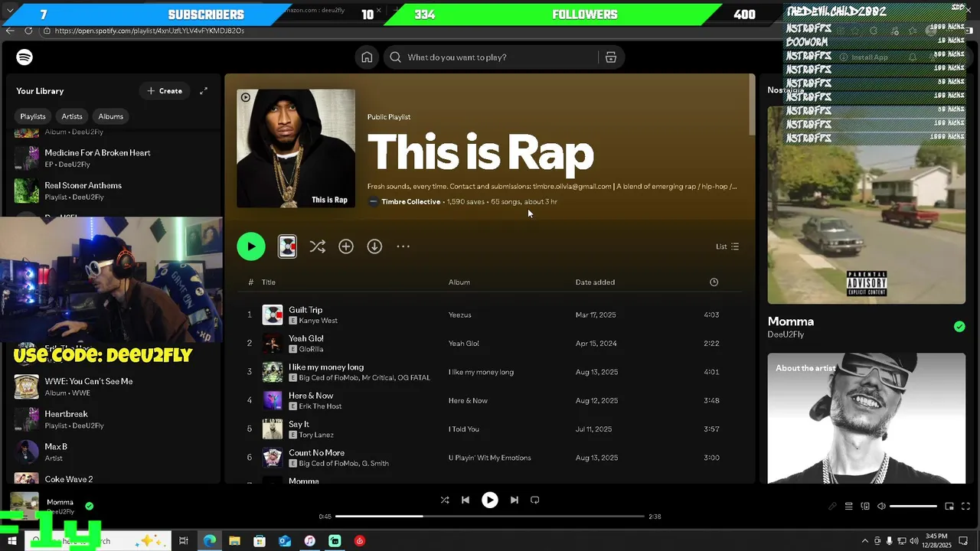Add playlist to Your Library
Viewport: 980px width, 551px height.
346,246
